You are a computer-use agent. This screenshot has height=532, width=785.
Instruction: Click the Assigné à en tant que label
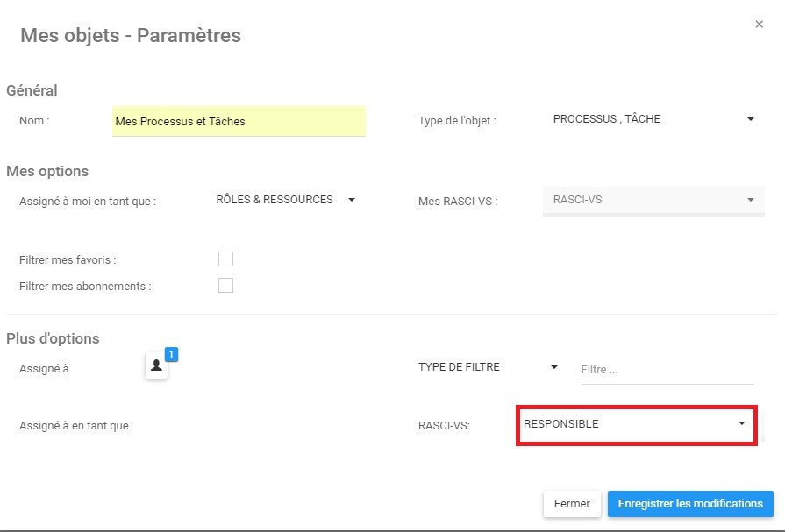(74, 426)
